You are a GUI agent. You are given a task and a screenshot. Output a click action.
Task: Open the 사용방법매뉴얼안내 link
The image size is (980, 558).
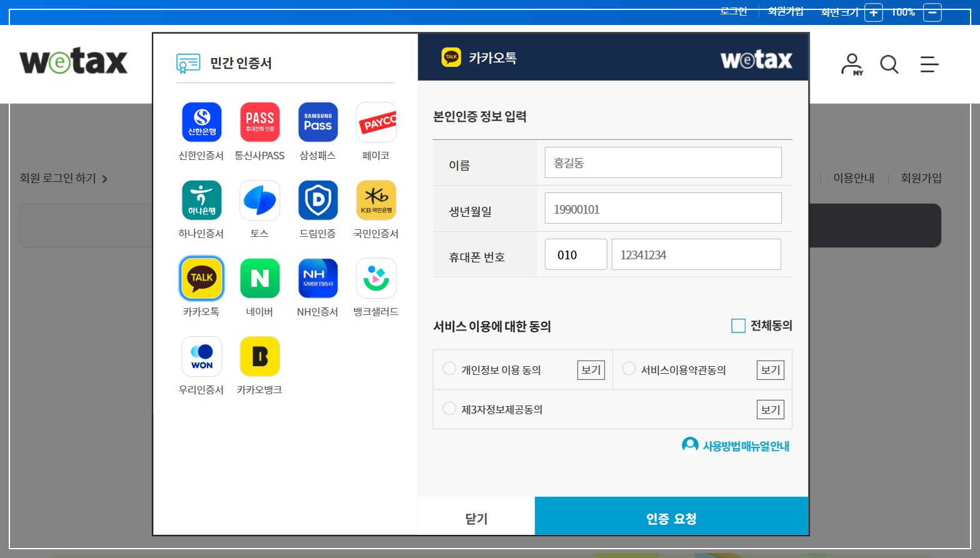pos(735,446)
